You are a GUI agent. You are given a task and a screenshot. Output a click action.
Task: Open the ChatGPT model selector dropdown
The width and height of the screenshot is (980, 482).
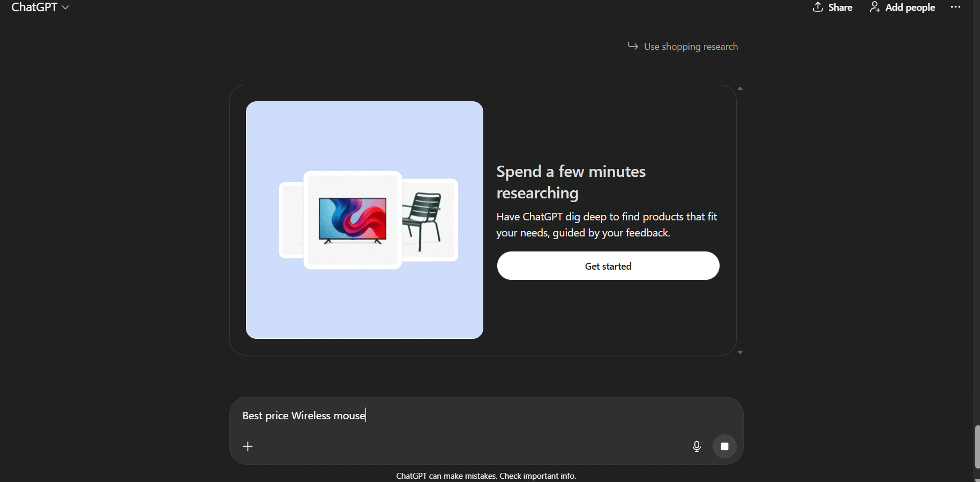pos(40,8)
